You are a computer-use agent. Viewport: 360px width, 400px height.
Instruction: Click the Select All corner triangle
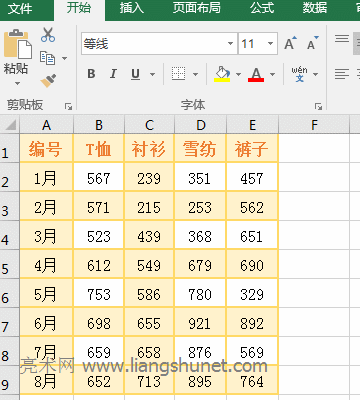[x=10, y=125]
